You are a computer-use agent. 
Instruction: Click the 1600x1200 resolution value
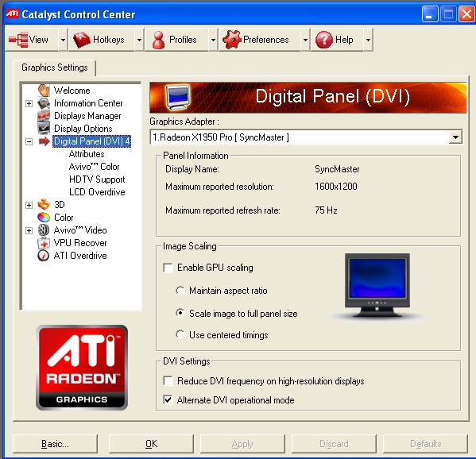tap(336, 187)
